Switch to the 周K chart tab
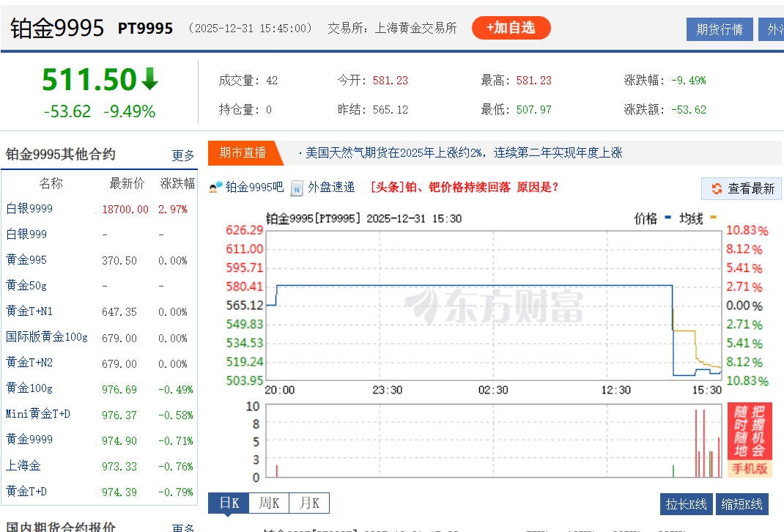 [x=269, y=503]
